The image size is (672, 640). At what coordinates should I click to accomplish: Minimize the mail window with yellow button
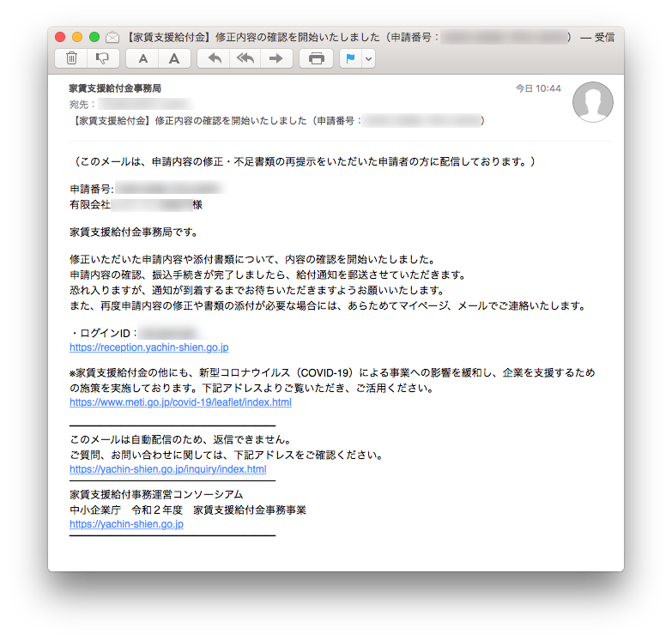pos(77,38)
